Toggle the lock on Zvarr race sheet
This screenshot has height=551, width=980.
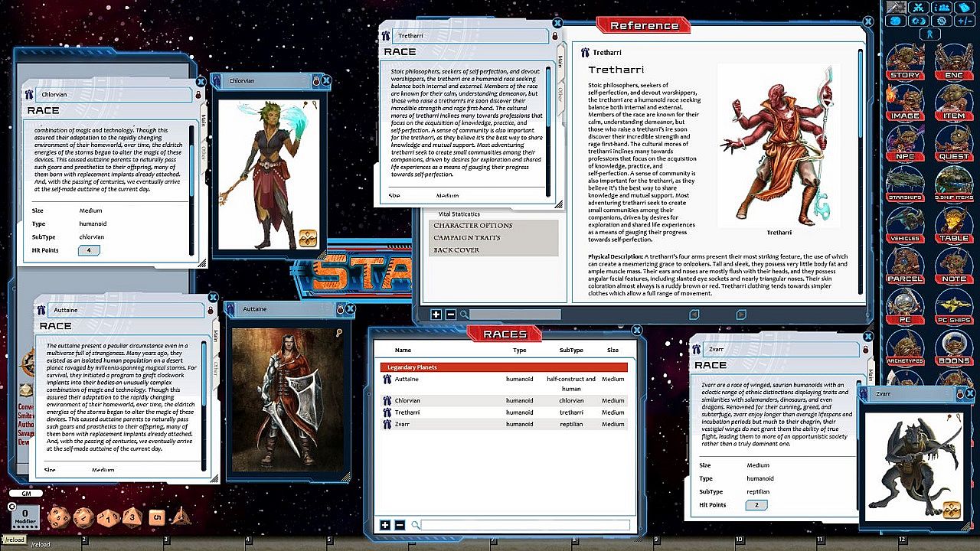coord(864,350)
